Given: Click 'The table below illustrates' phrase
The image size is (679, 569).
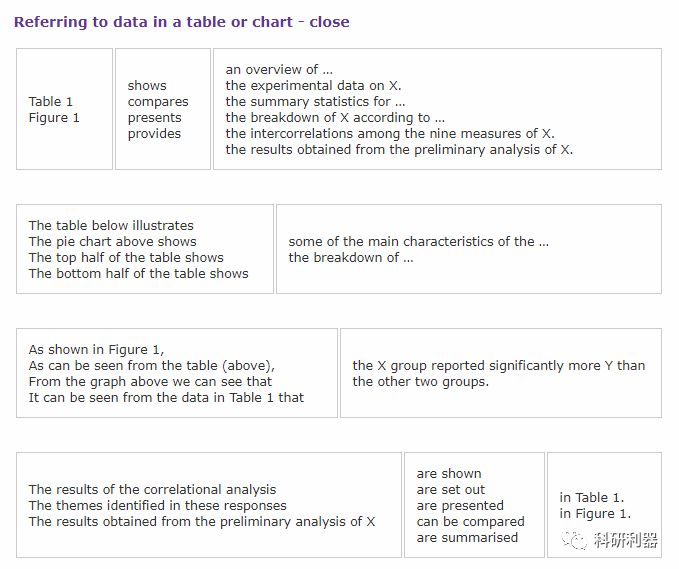Looking at the screenshot, I should [x=111, y=225].
